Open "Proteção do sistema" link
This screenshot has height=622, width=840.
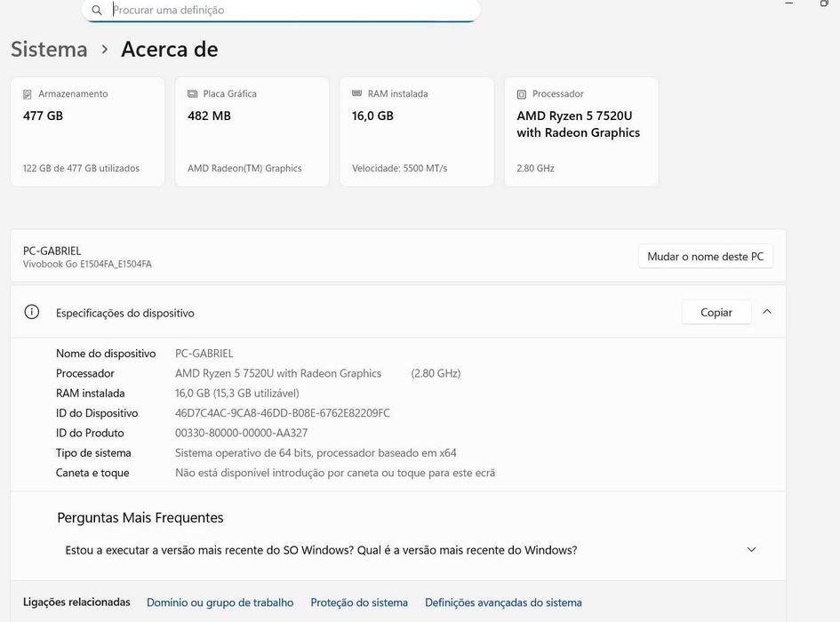click(x=359, y=602)
